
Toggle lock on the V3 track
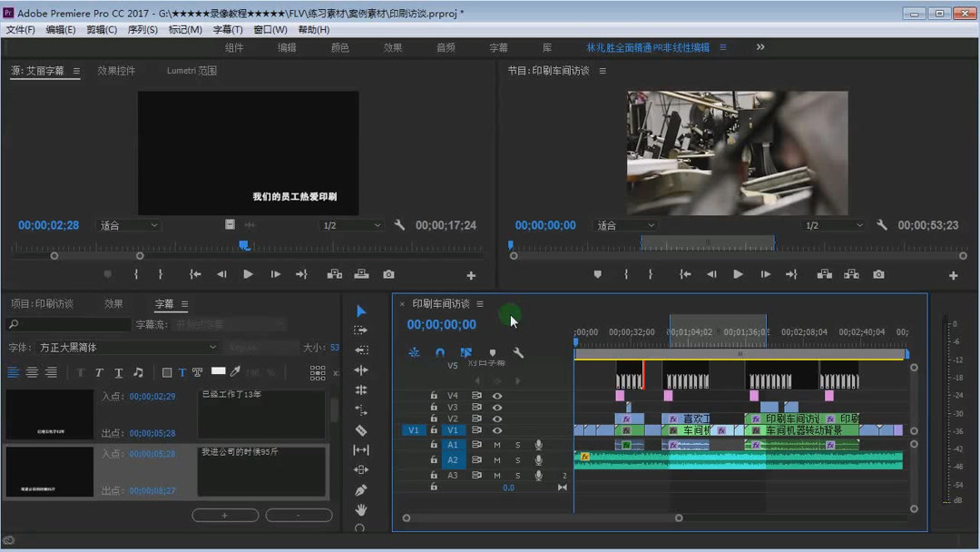434,408
